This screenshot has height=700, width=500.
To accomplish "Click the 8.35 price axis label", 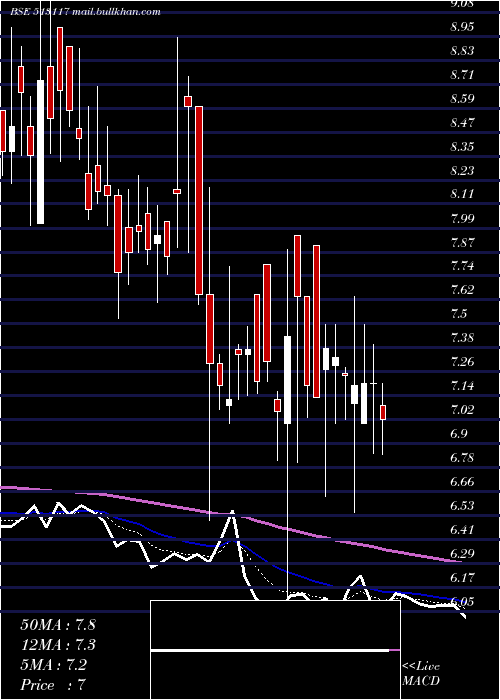I will tap(462, 146).
